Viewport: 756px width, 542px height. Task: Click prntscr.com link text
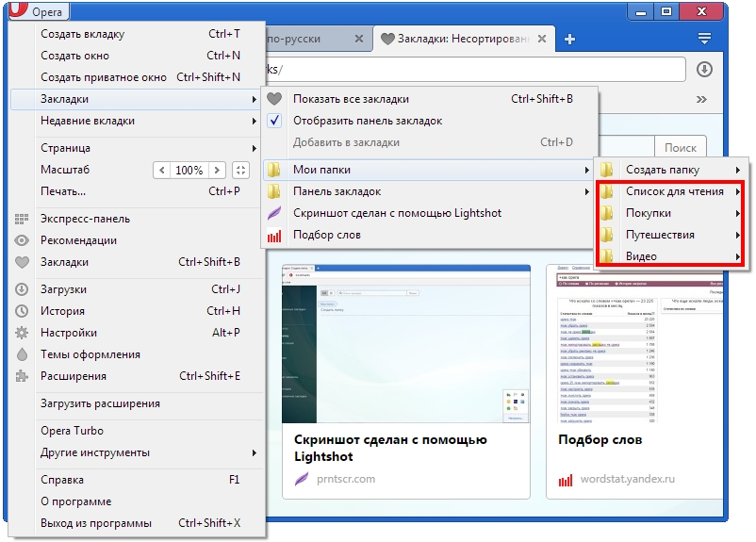[x=346, y=479]
